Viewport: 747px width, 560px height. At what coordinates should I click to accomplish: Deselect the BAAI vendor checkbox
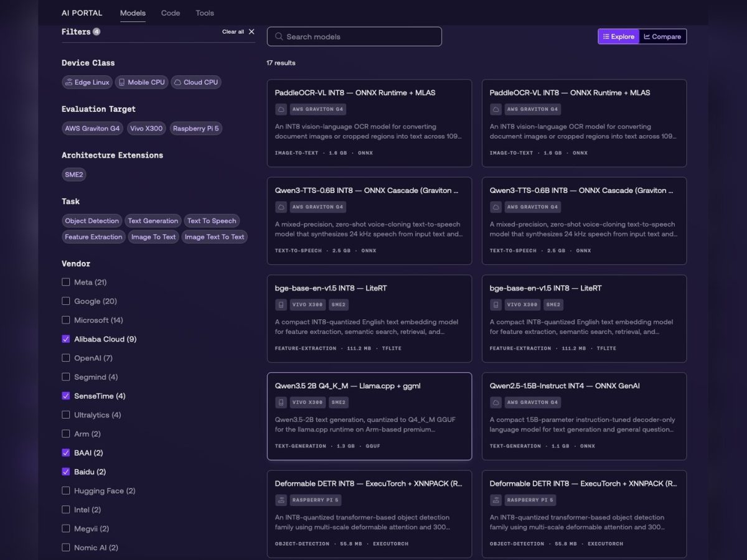[x=66, y=453]
